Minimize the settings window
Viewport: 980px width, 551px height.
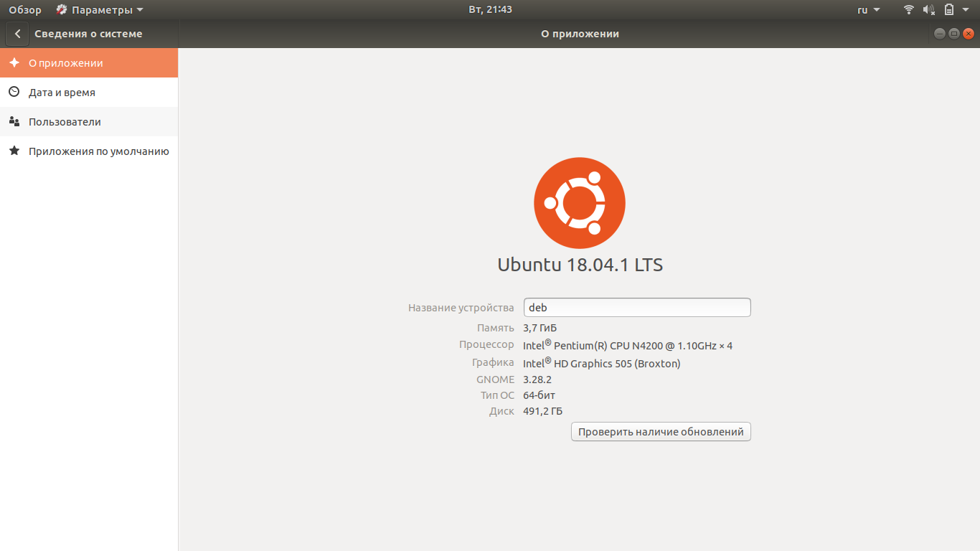pos(940,34)
